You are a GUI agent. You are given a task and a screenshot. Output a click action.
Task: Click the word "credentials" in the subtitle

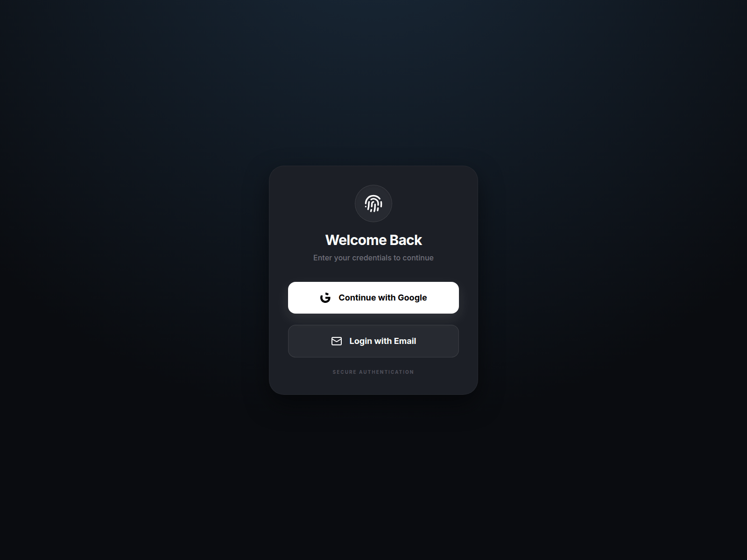[372, 258]
